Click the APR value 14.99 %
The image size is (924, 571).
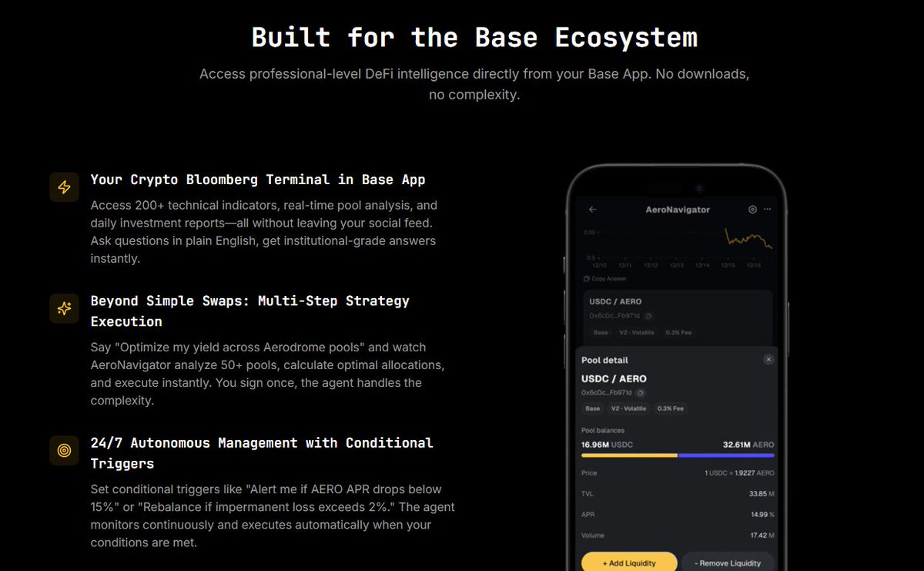pyautogui.click(x=762, y=515)
